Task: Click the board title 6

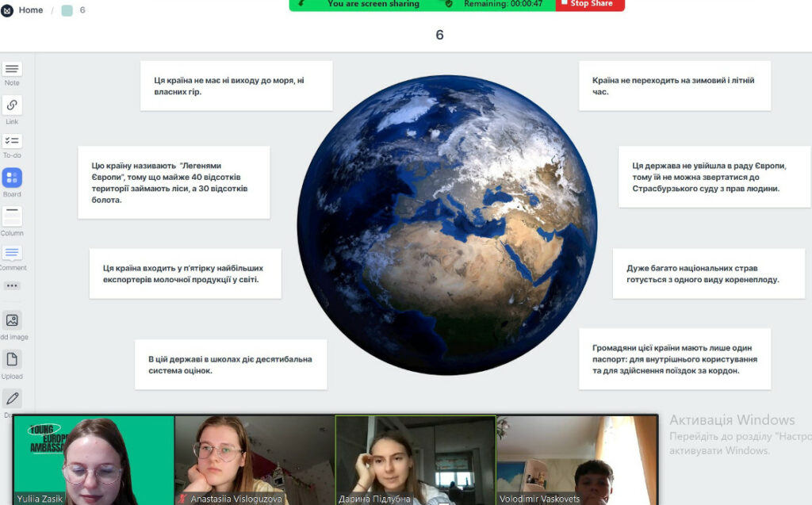Action: click(x=439, y=35)
